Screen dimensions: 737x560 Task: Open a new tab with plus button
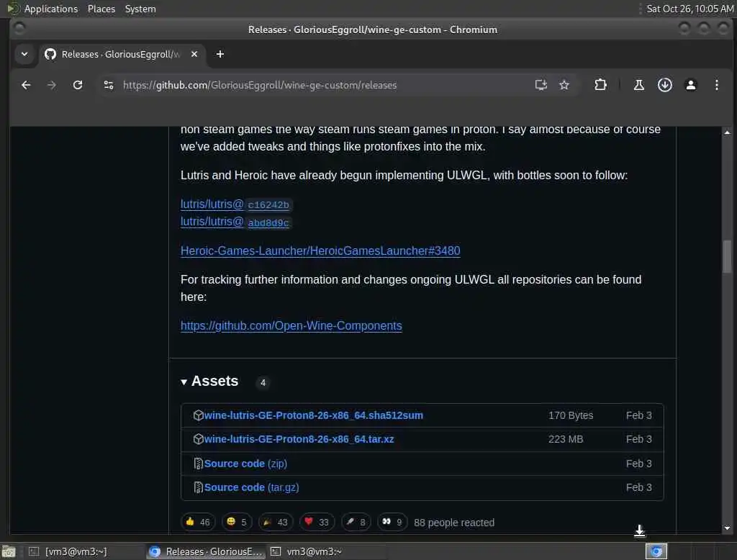tap(220, 54)
